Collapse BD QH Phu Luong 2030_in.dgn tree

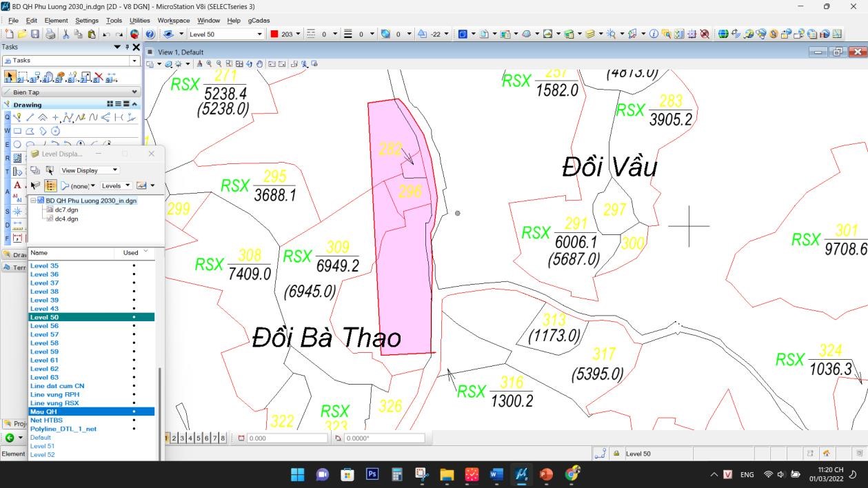(33, 201)
